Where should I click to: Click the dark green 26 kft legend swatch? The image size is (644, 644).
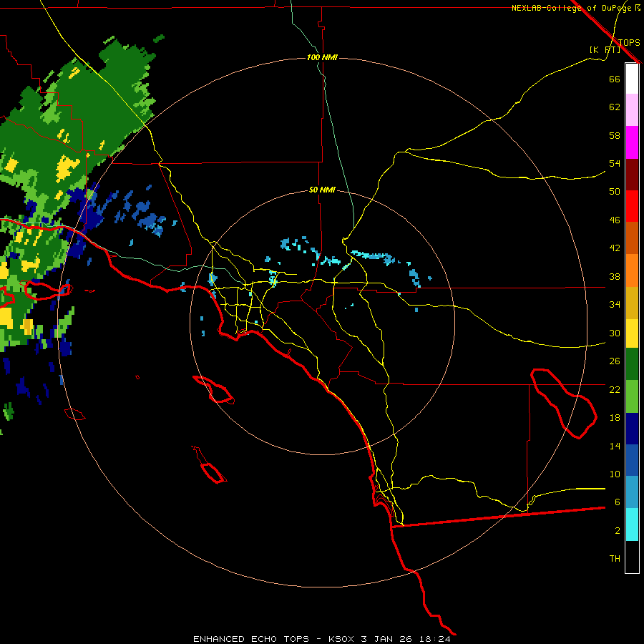(x=632, y=364)
